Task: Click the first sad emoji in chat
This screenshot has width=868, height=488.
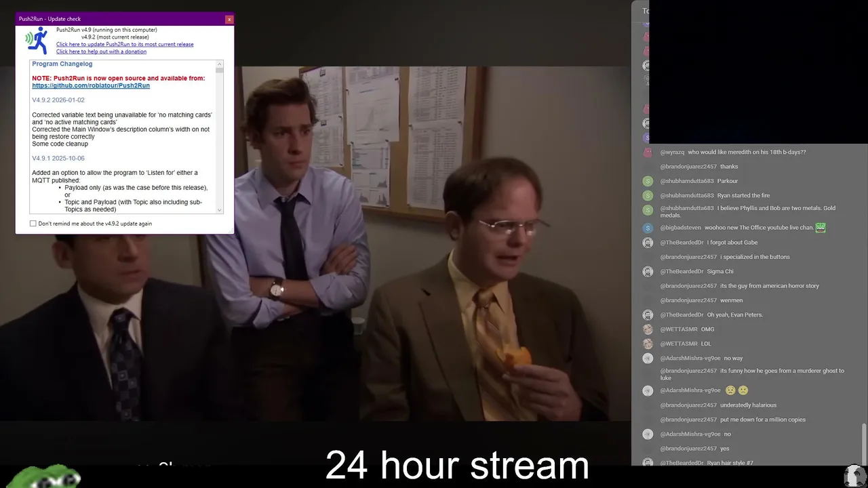Action: click(x=730, y=390)
